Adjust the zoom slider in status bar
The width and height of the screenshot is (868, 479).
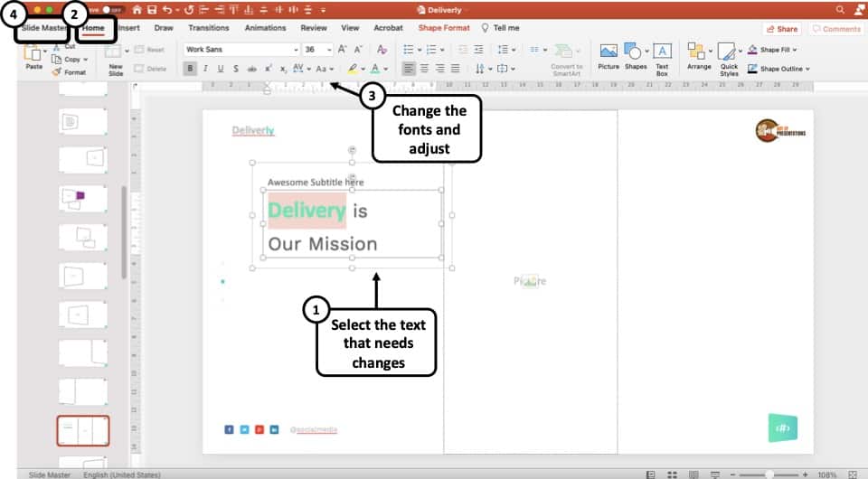(x=769, y=474)
